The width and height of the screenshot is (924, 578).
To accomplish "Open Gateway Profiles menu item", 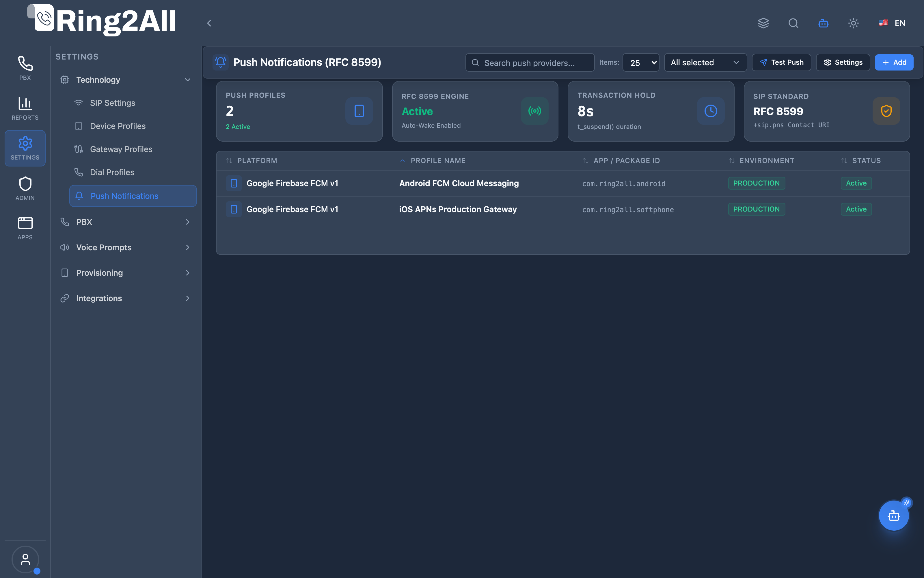I will pos(133,149).
